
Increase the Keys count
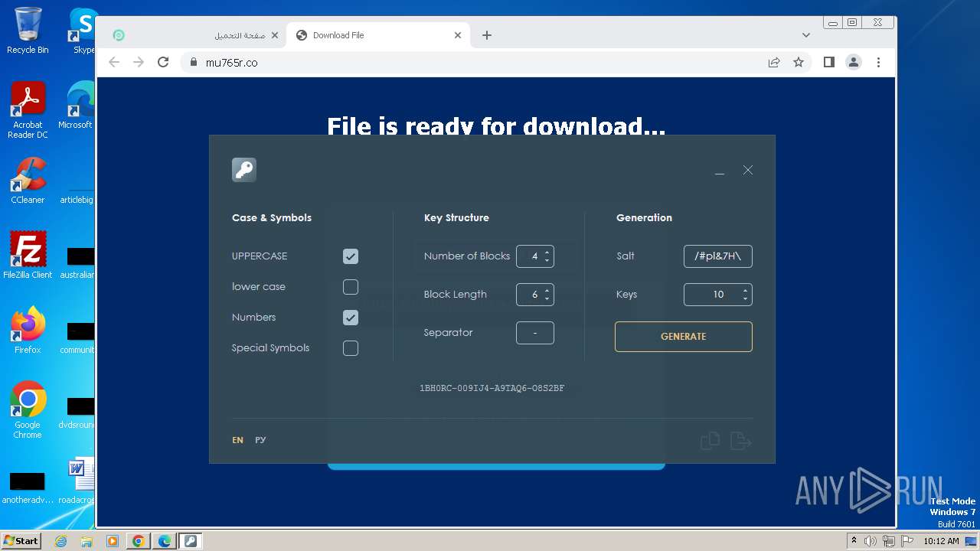point(745,290)
